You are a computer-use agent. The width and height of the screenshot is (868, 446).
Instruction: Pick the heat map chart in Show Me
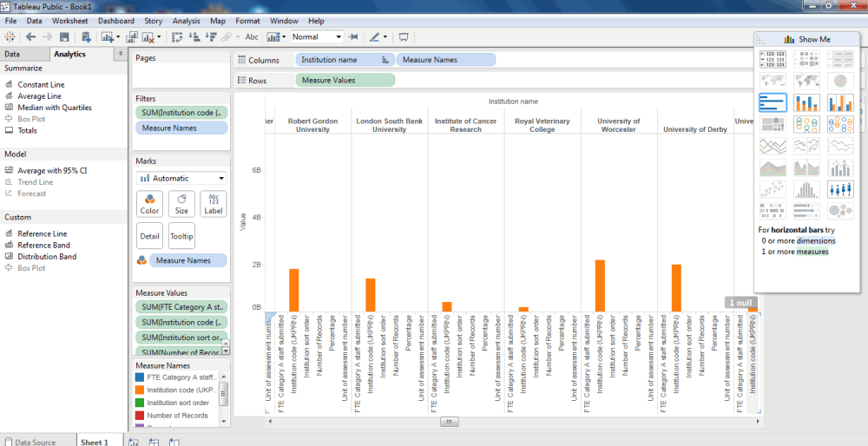coord(806,58)
